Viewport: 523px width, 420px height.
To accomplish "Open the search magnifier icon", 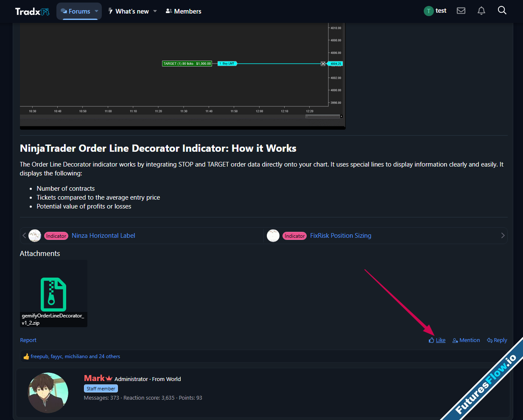I will click(x=502, y=11).
